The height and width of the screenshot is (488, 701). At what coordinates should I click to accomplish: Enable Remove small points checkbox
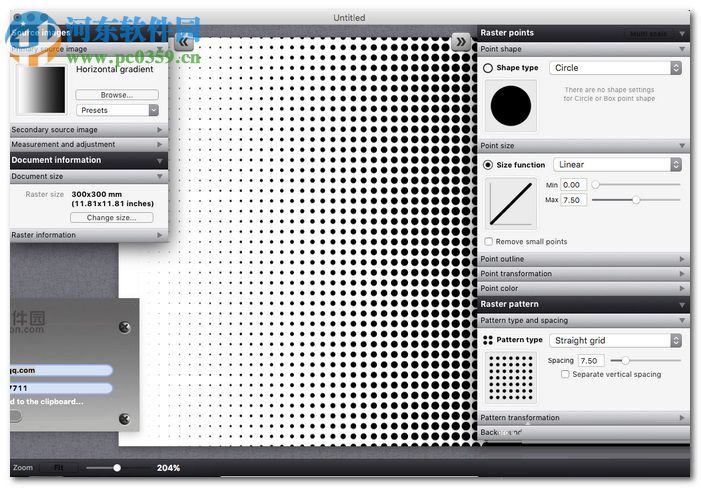coord(489,241)
